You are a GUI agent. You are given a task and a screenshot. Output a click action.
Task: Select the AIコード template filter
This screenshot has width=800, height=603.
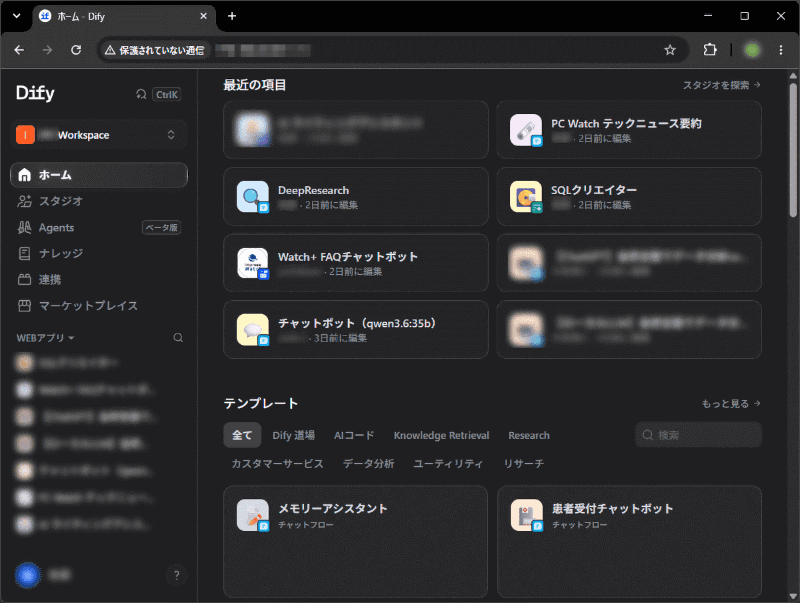click(x=354, y=435)
